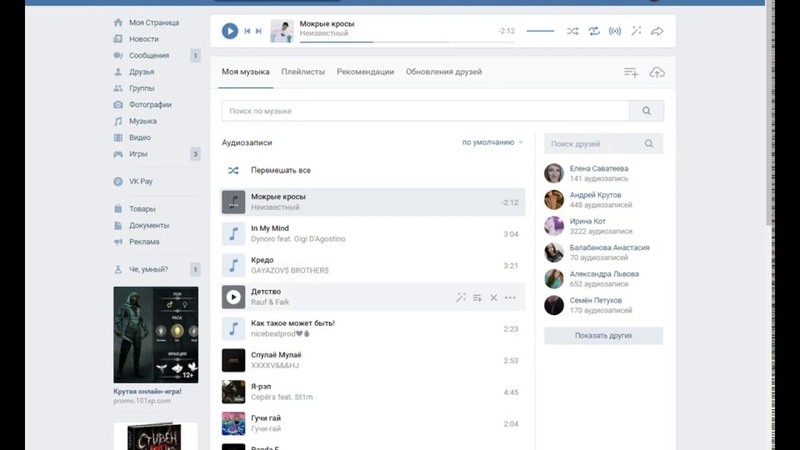
Task: Open Ирина Кот's audio list
Action: coord(588,221)
